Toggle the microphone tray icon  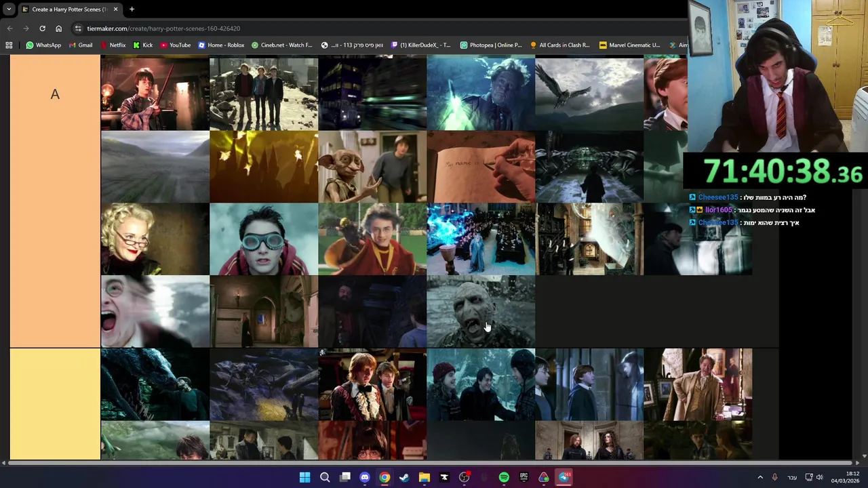click(774, 477)
